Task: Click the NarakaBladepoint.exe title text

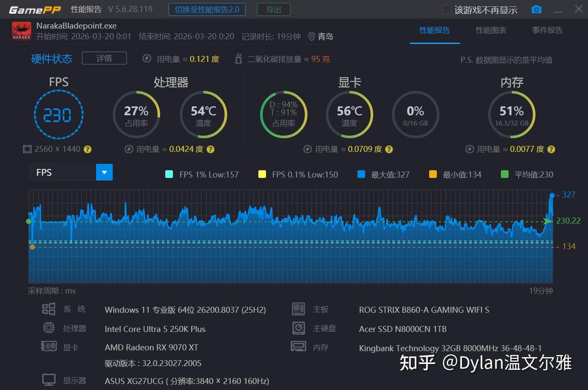Action: pos(76,26)
